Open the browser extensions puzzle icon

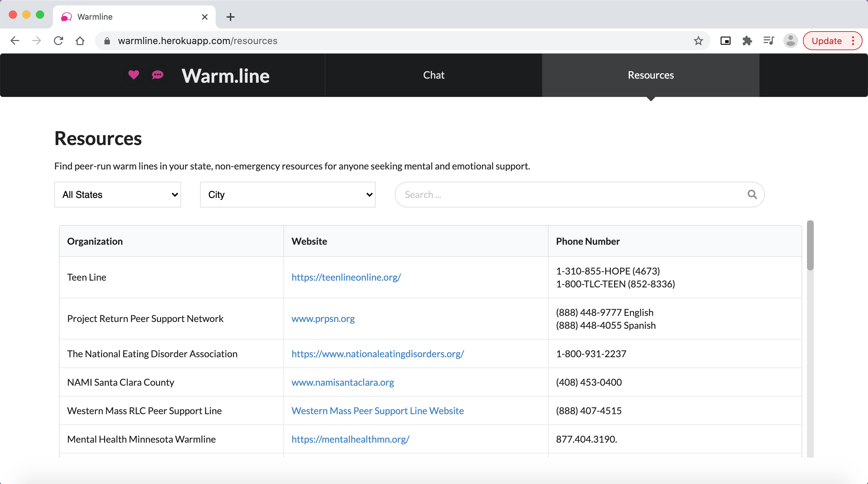747,41
